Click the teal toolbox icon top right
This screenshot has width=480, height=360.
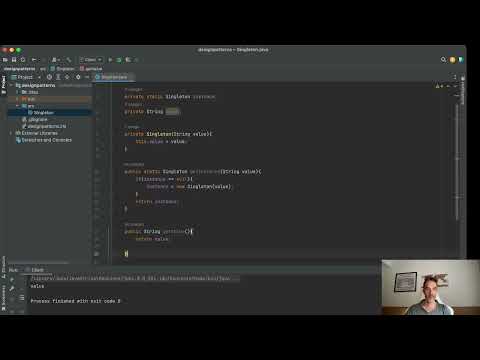pos(461,60)
